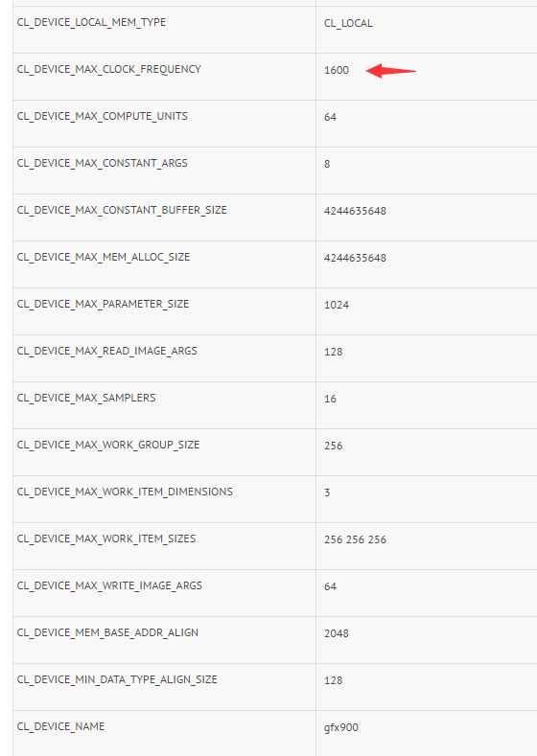Screen dimensions: 537x756
Task: Select the CL_DEVICE_MAX_WORK_ITEM_DIMENSIONS label
Action: coord(125,493)
